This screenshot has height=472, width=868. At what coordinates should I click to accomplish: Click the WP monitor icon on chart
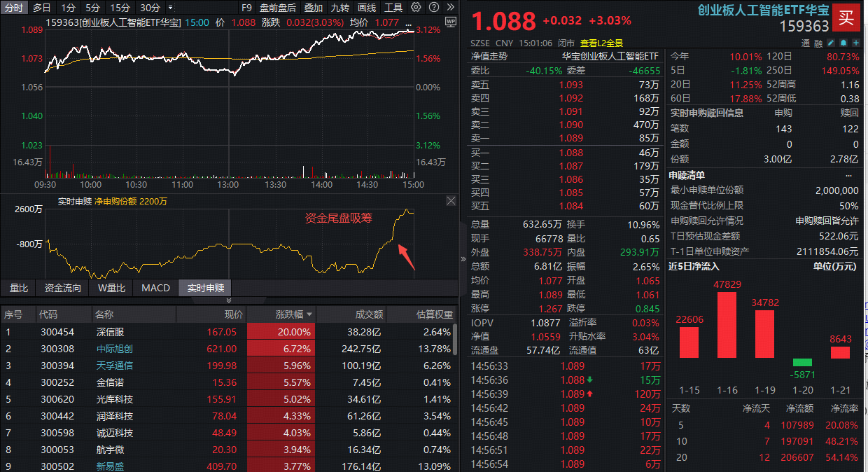[450, 21]
